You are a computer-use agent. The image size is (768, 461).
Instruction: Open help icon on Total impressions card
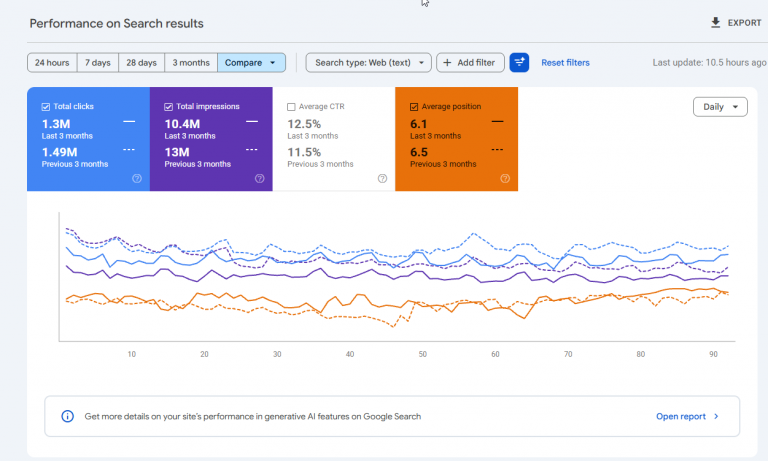point(260,178)
